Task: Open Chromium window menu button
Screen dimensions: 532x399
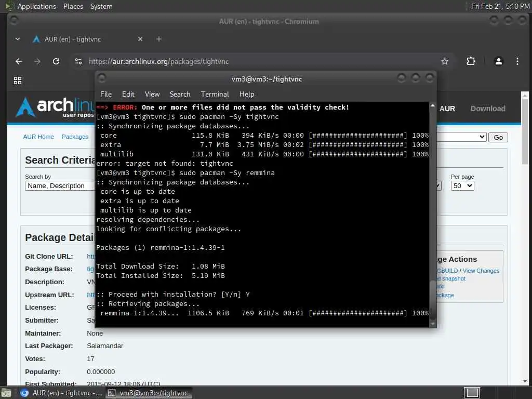Action: (x=14, y=20)
